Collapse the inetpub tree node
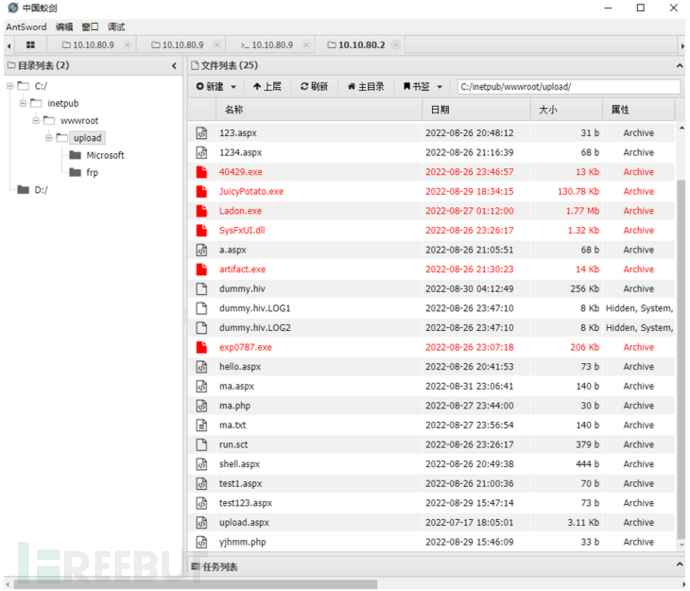 [23, 103]
